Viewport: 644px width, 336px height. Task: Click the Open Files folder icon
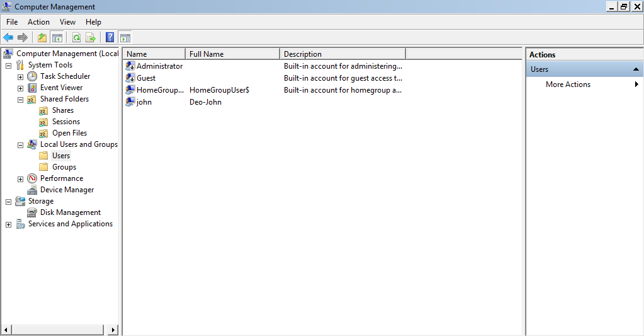pos(43,133)
